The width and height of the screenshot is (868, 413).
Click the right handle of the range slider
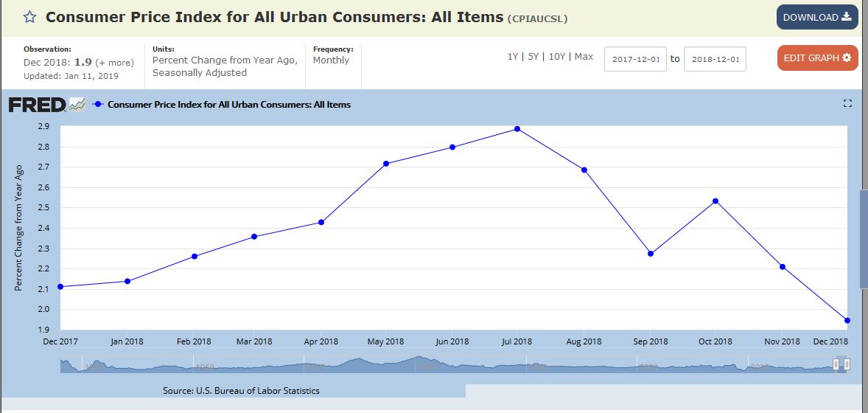point(847,364)
